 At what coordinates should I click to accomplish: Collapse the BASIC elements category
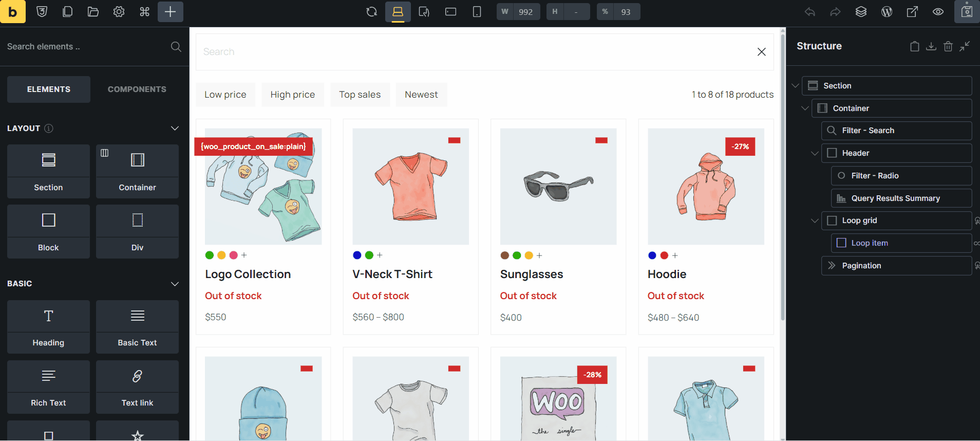[x=175, y=284]
